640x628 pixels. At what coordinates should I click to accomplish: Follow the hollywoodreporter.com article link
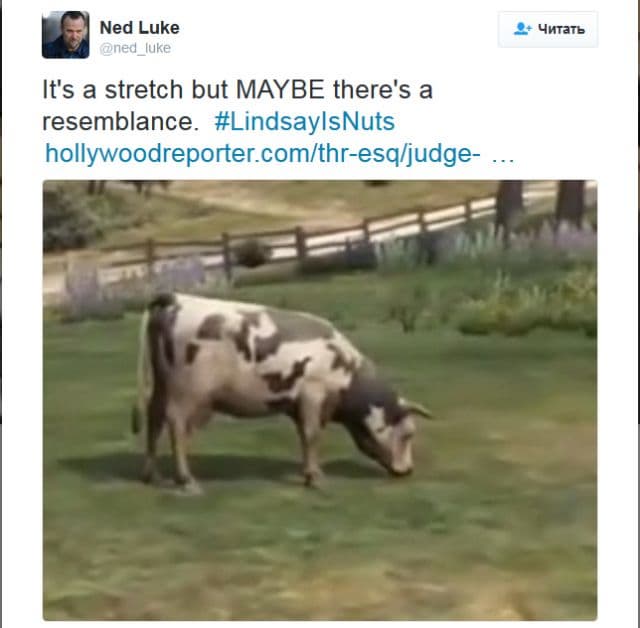coord(262,154)
